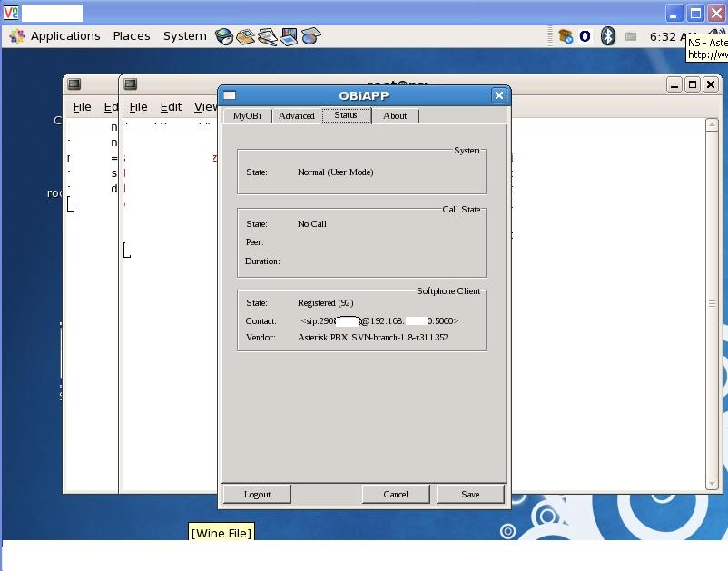The height and width of the screenshot is (571, 728).
Task: Minimize the terminal window
Action: click(x=674, y=84)
